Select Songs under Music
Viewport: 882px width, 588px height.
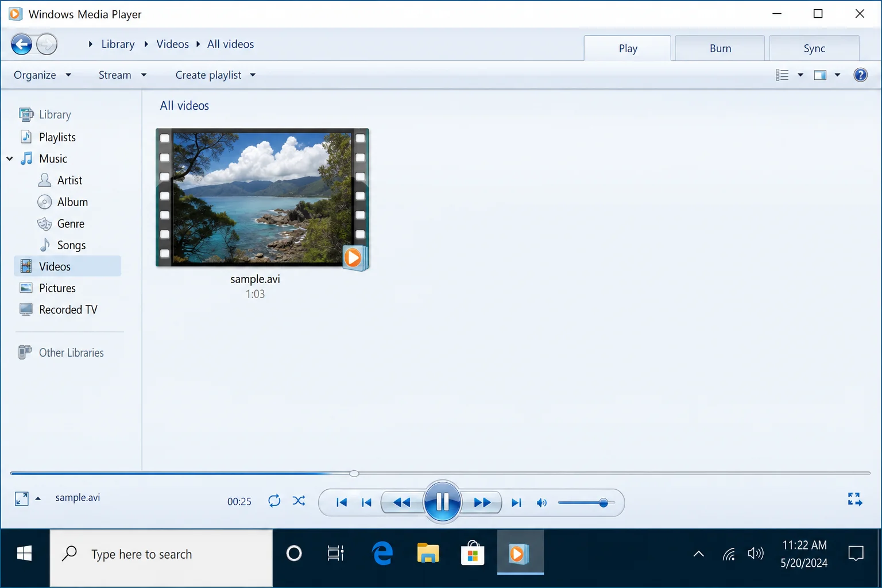(71, 245)
